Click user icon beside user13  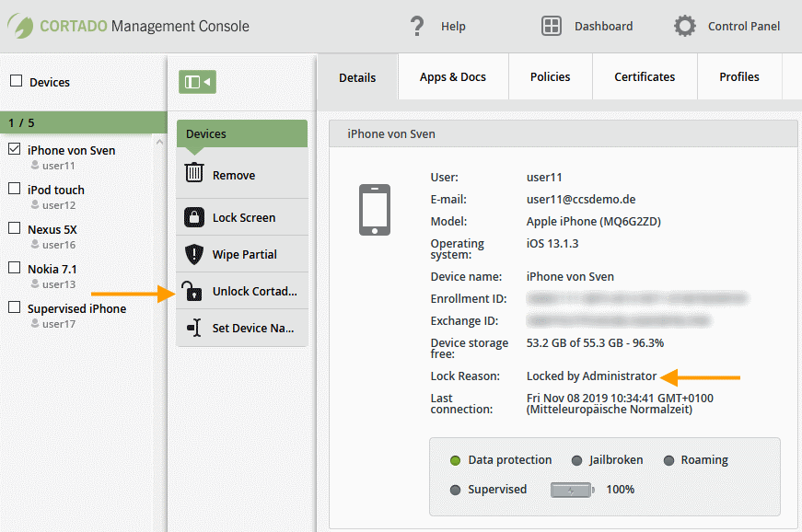pyautogui.click(x=35, y=283)
